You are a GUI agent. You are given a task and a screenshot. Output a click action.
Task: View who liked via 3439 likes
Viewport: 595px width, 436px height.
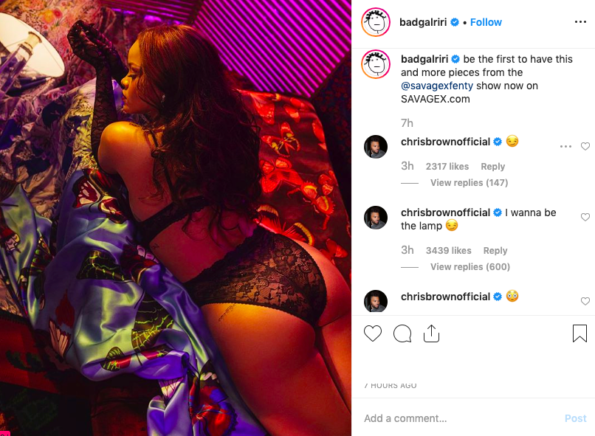pos(449,251)
